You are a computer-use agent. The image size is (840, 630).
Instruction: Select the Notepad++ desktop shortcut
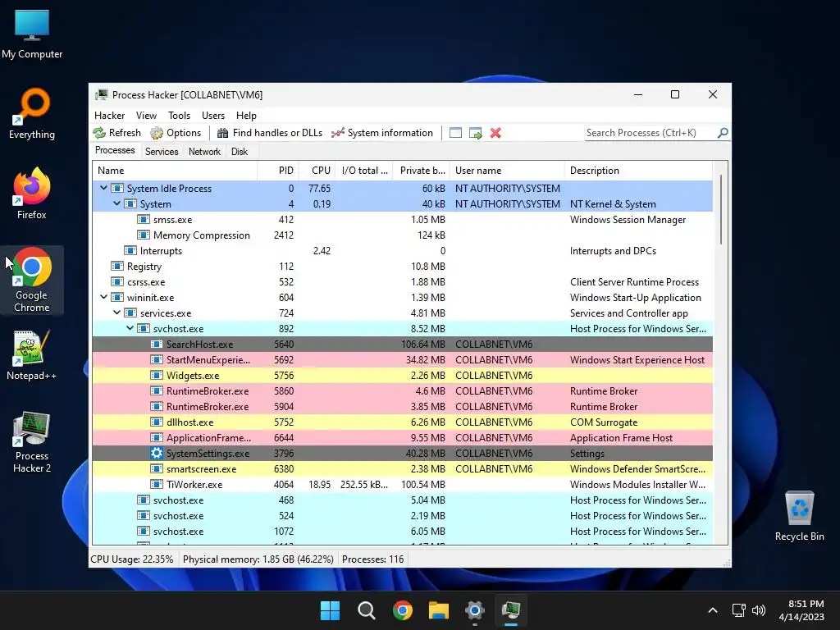32,355
